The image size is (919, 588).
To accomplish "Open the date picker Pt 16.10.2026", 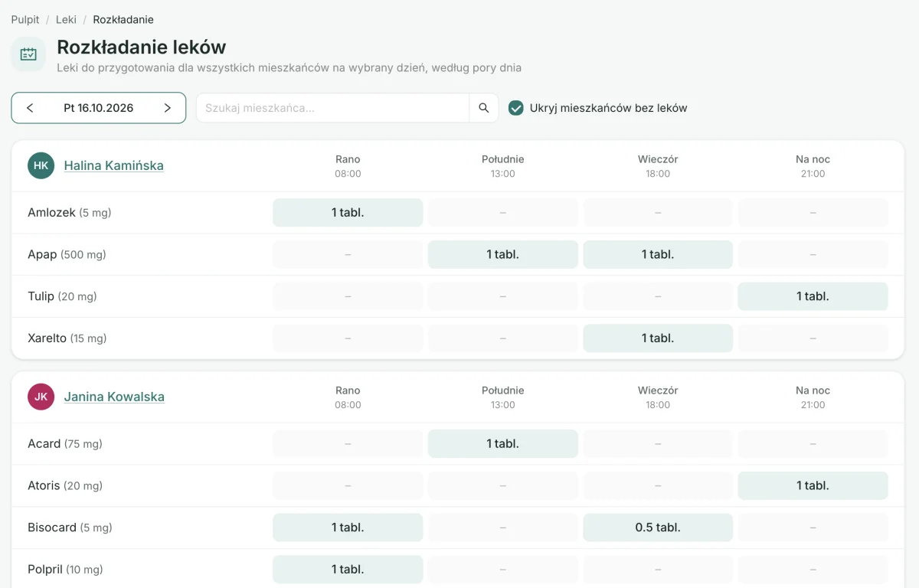I will [x=99, y=108].
